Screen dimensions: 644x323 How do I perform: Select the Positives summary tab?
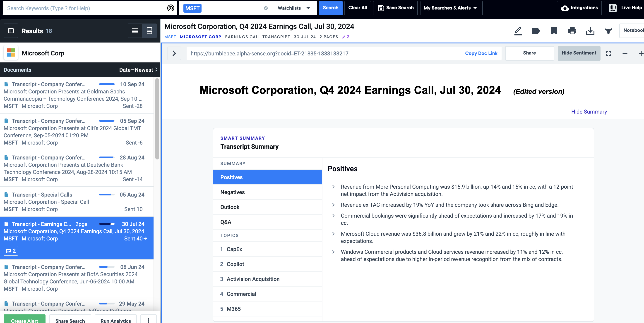pyautogui.click(x=267, y=177)
